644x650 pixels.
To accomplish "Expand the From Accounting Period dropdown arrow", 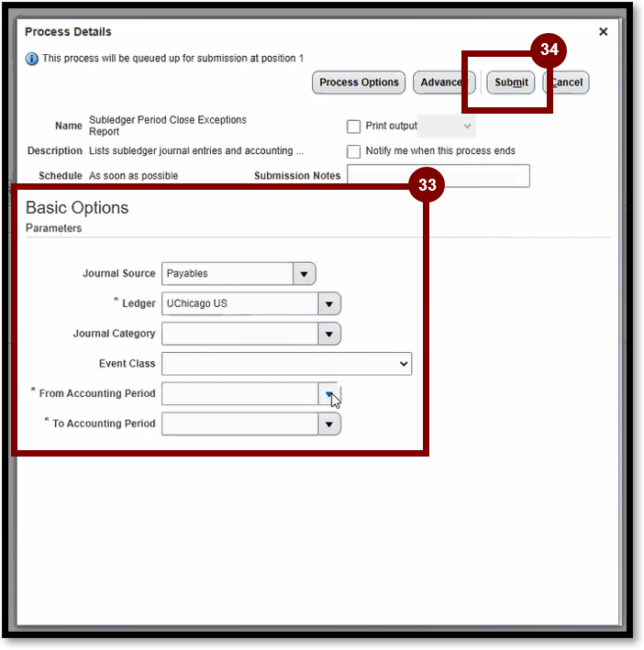I will click(x=329, y=393).
